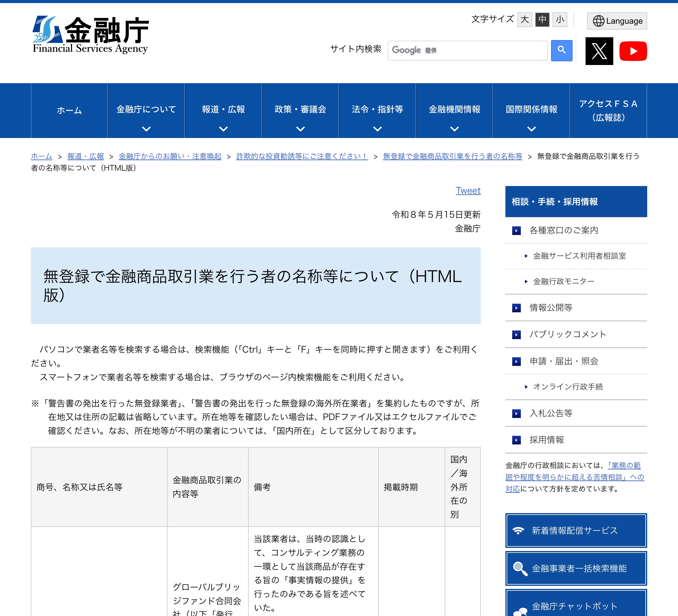Click arrow icon beside 申請・届出・照会
The height and width of the screenshot is (616, 678).
pyautogui.click(x=516, y=362)
